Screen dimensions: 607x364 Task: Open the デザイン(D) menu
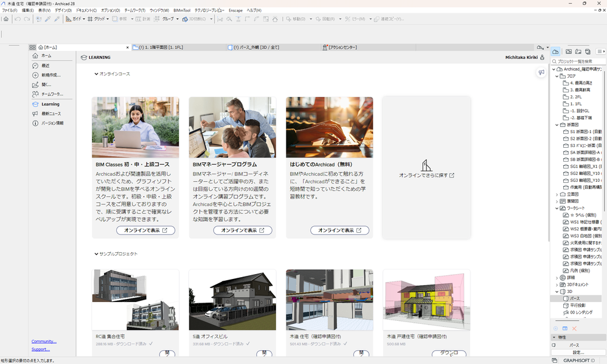[63, 10]
